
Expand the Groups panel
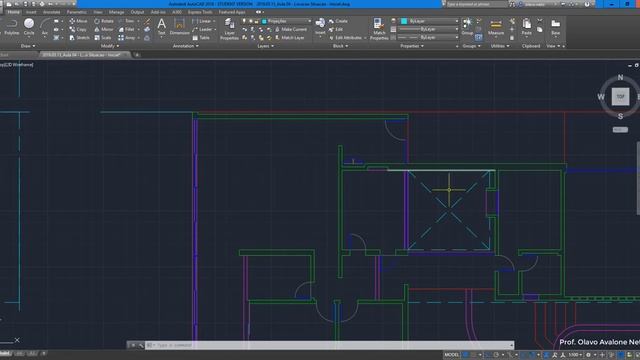click(x=471, y=46)
